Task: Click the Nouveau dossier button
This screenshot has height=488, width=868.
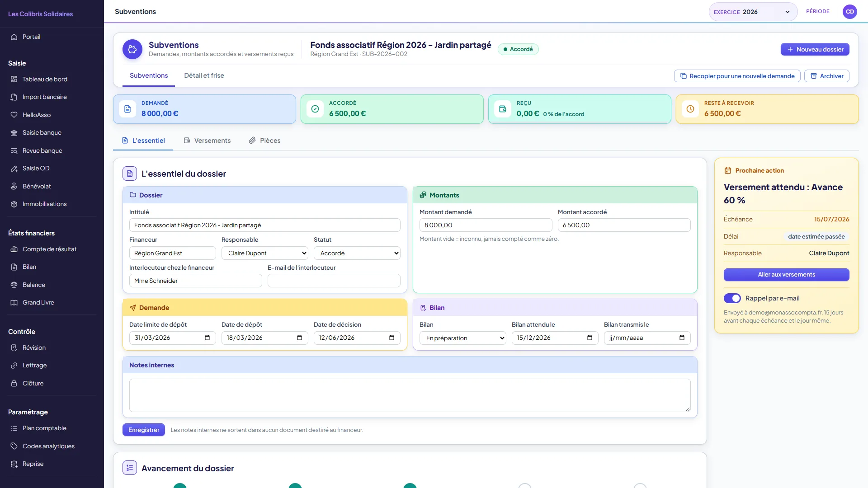Action: click(x=815, y=49)
